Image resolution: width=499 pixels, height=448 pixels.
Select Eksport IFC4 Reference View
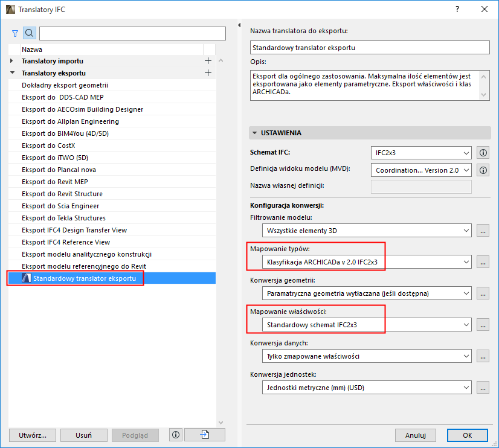point(112,242)
